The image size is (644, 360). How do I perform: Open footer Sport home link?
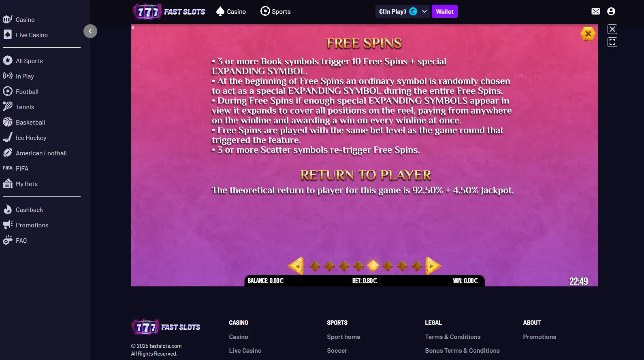pyautogui.click(x=343, y=337)
